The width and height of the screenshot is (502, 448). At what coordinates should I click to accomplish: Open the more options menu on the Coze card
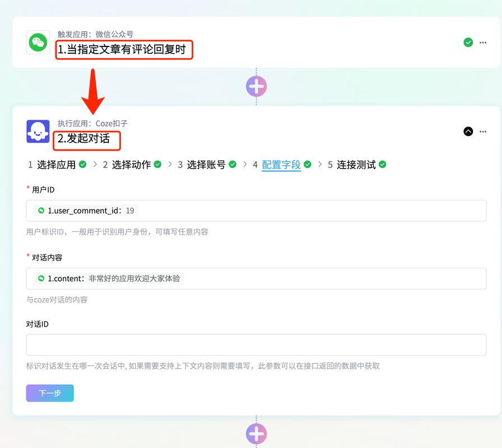coord(483,132)
